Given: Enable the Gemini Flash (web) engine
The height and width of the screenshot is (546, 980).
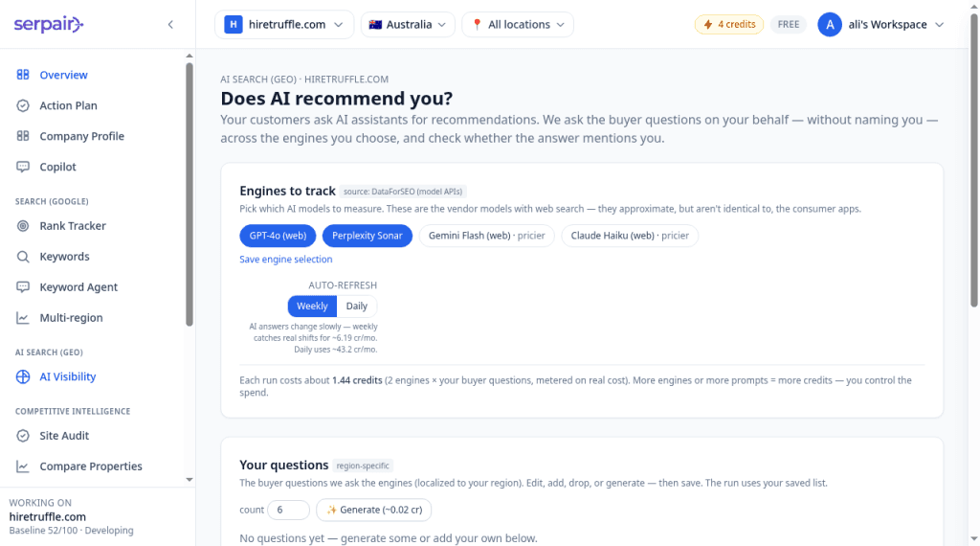Looking at the screenshot, I should (486, 236).
